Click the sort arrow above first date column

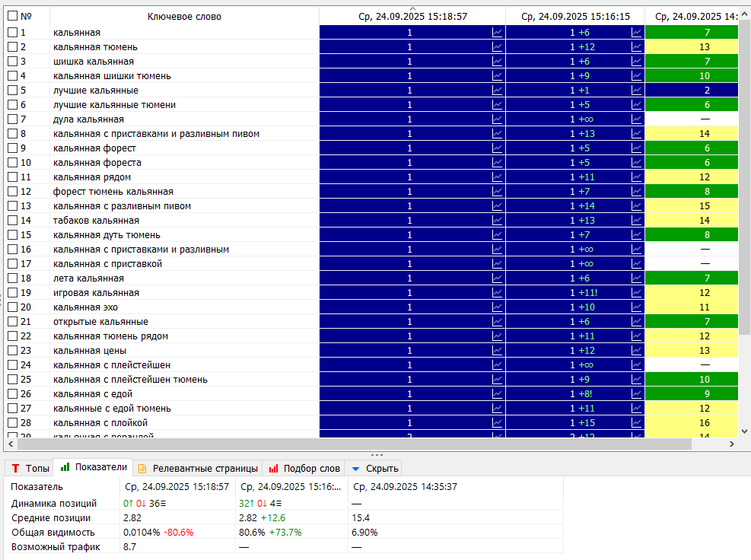pos(412,8)
